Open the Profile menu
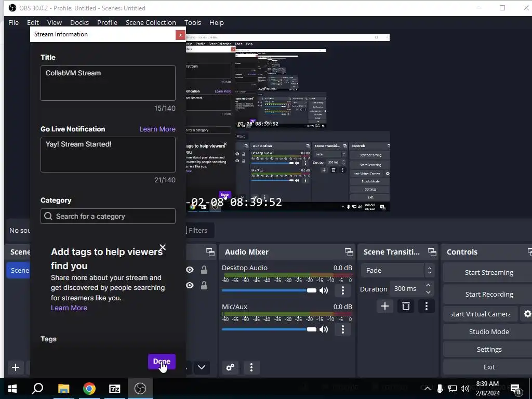This screenshot has width=532, height=399. tap(107, 22)
